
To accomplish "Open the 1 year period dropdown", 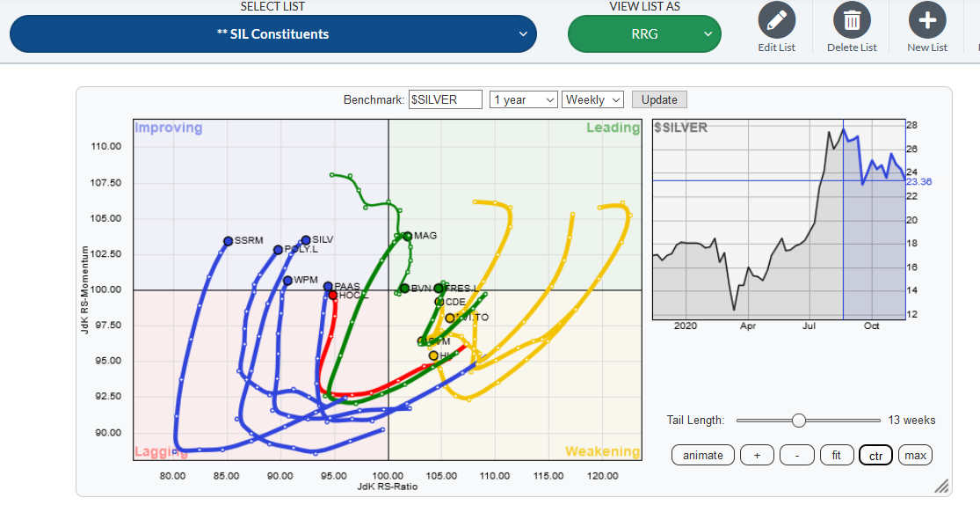I will coord(523,99).
